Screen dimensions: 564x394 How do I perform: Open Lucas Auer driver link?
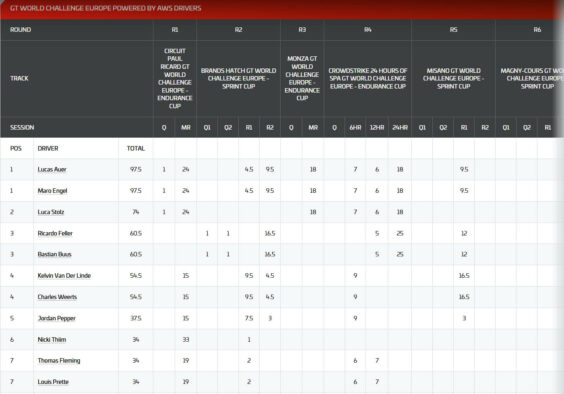tap(52, 169)
